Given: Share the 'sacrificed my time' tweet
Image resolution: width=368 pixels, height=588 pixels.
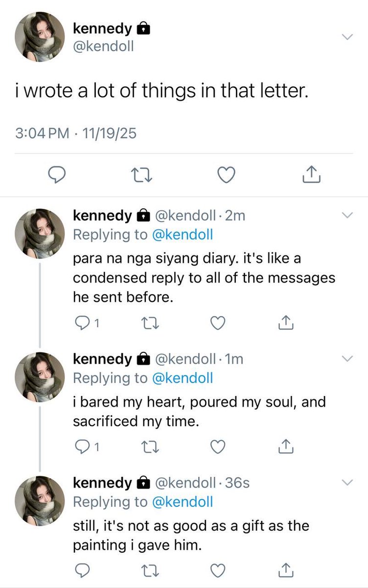Looking at the screenshot, I should click(286, 446).
